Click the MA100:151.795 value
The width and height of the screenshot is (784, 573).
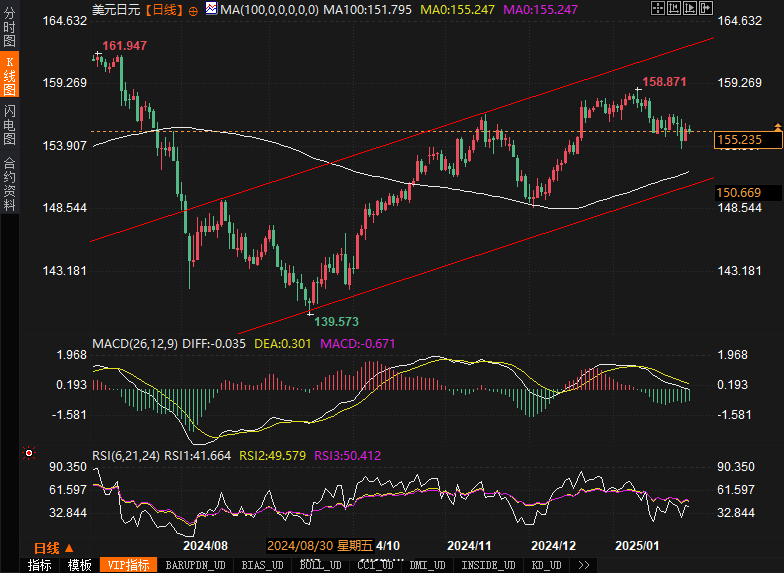coord(368,10)
